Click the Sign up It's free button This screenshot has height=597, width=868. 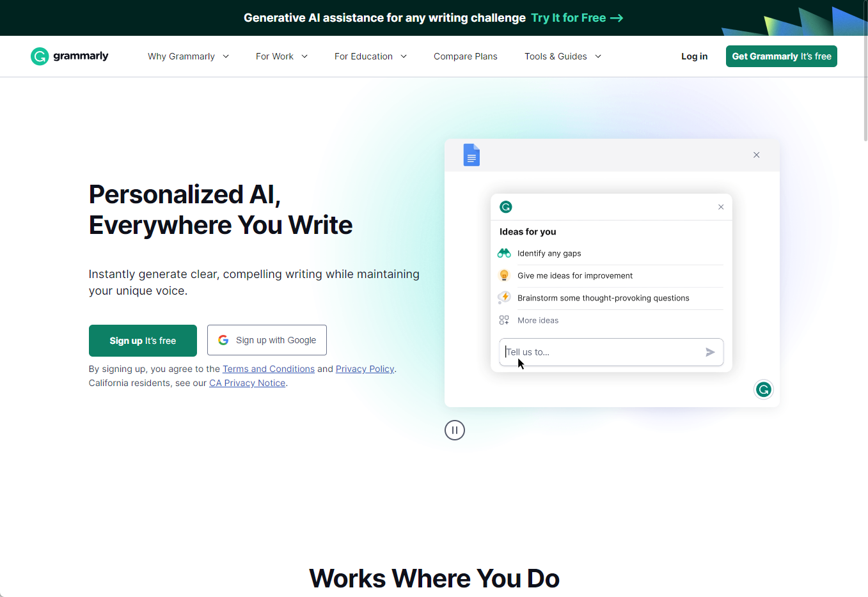(143, 341)
